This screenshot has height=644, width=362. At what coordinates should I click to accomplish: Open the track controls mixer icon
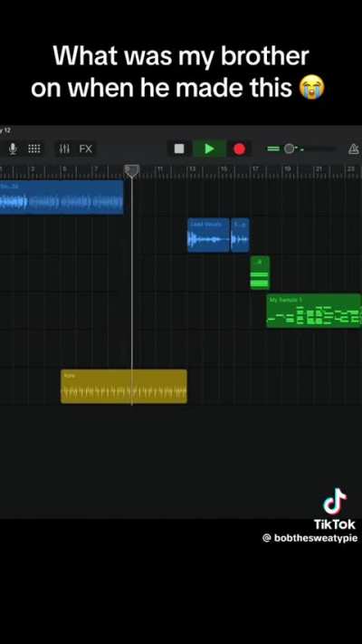(x=64, y=149)
